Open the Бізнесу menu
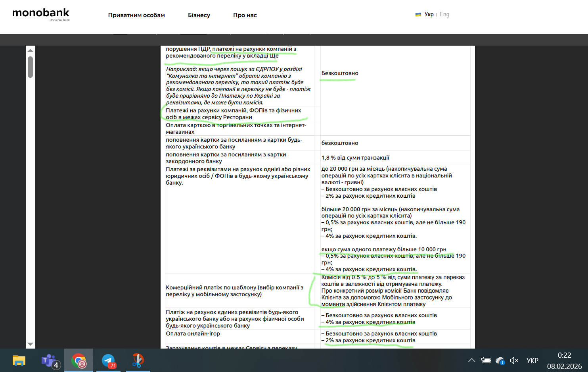Screen dimensions: 588x372 click(199, 15)
